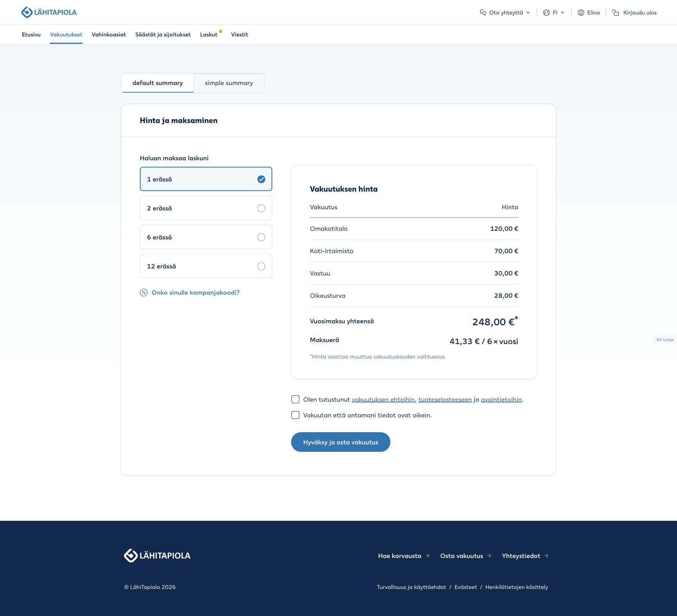Click the orange notification dot on Laskut

pos(221,31)
